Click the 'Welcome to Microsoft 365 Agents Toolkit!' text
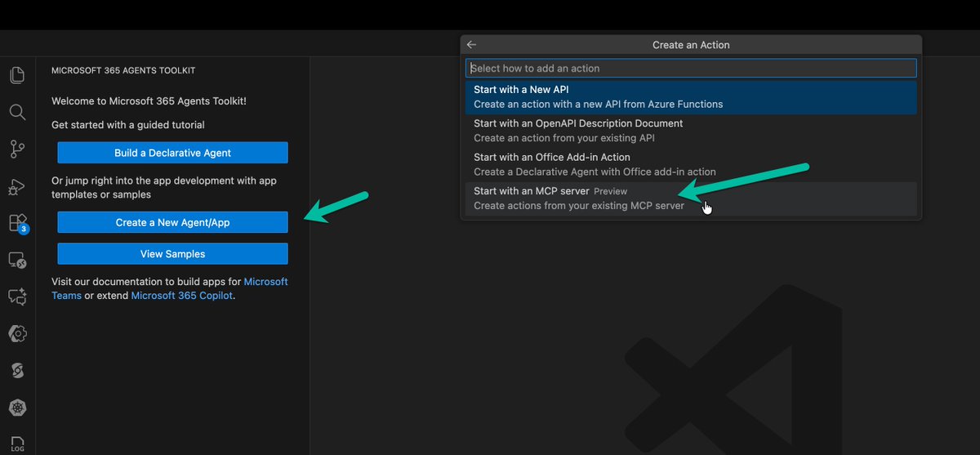Viewport: 980px width, 455px height. pyautogui.click(x=149, y=101)
